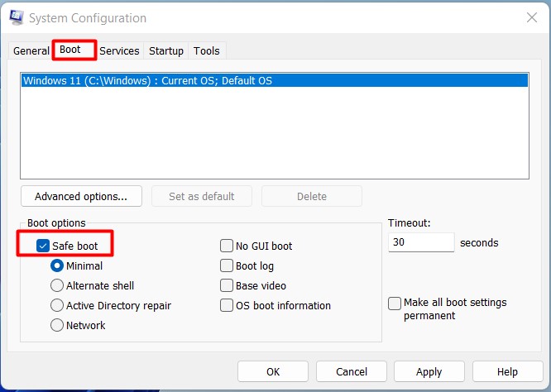Screen dimensions: 551x392
Task: Choose Alternate shell option
Action: click(x=57, y=285)
